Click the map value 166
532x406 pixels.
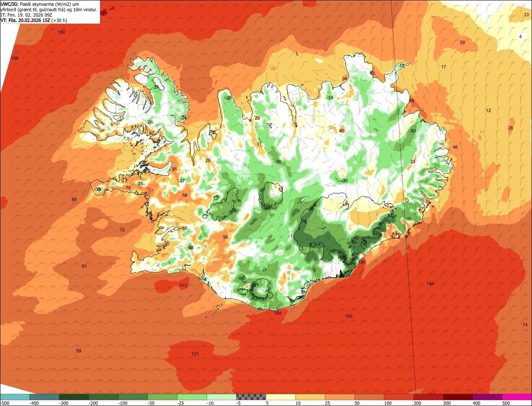[x=15, y=58]
